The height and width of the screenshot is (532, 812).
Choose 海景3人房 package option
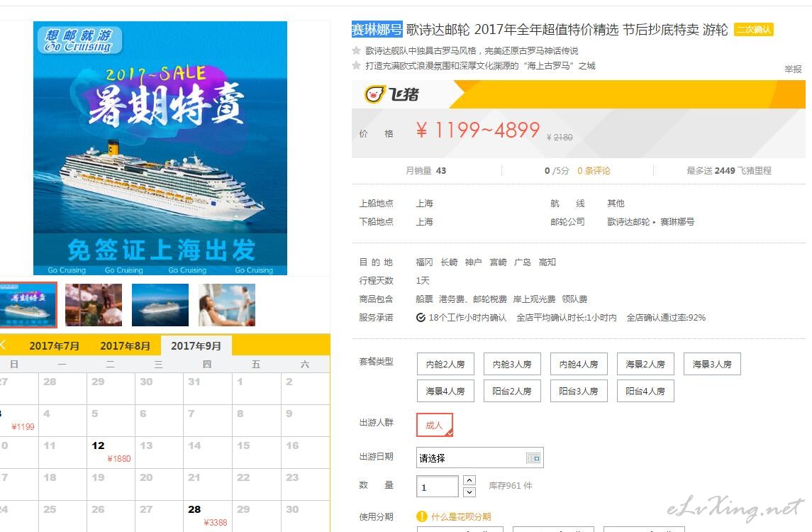712,364
